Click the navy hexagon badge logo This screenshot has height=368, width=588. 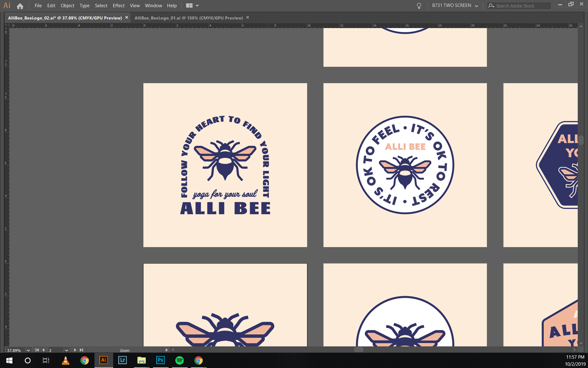click(557, 165)
